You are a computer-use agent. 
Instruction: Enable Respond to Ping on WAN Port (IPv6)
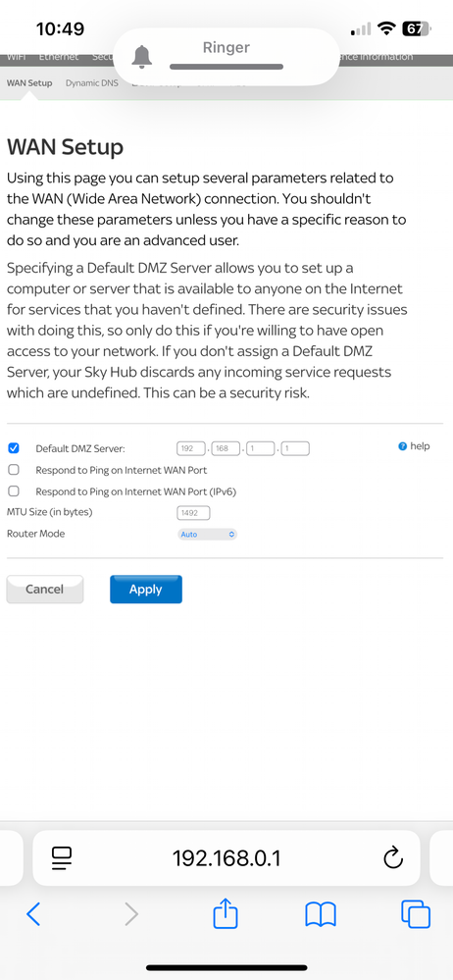13,490
